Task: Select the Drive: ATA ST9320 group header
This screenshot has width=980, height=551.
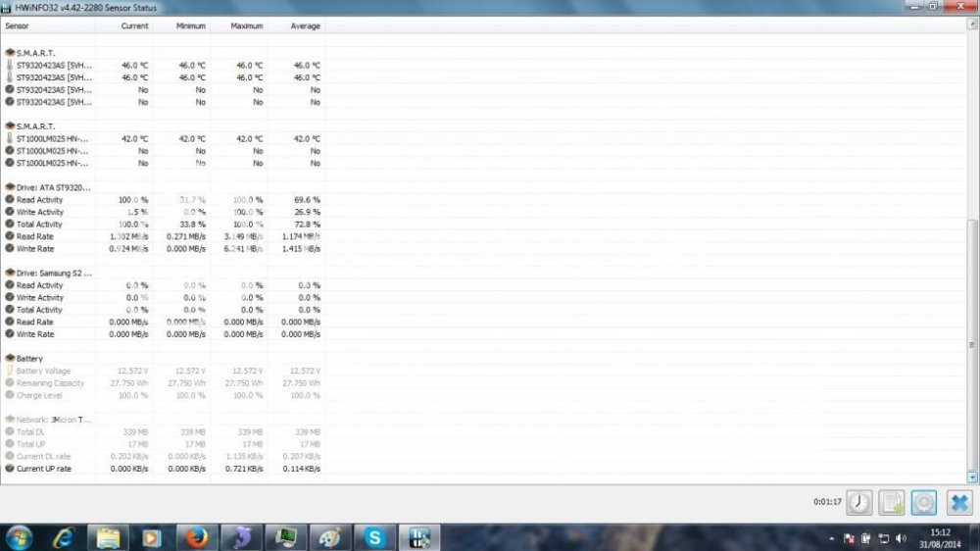Action: click(54, 187)
